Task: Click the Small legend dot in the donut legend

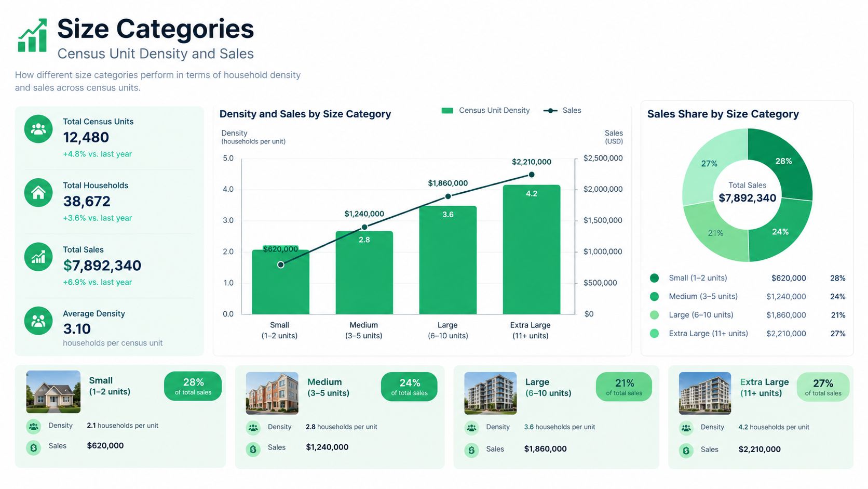Action: point(654,278)
